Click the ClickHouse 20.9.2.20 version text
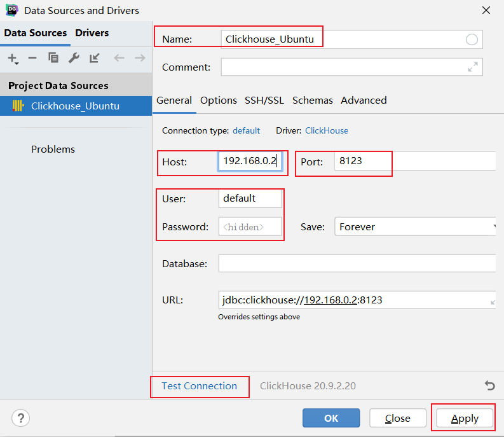Viewport: 504px width, 437px height. point(308,386)
